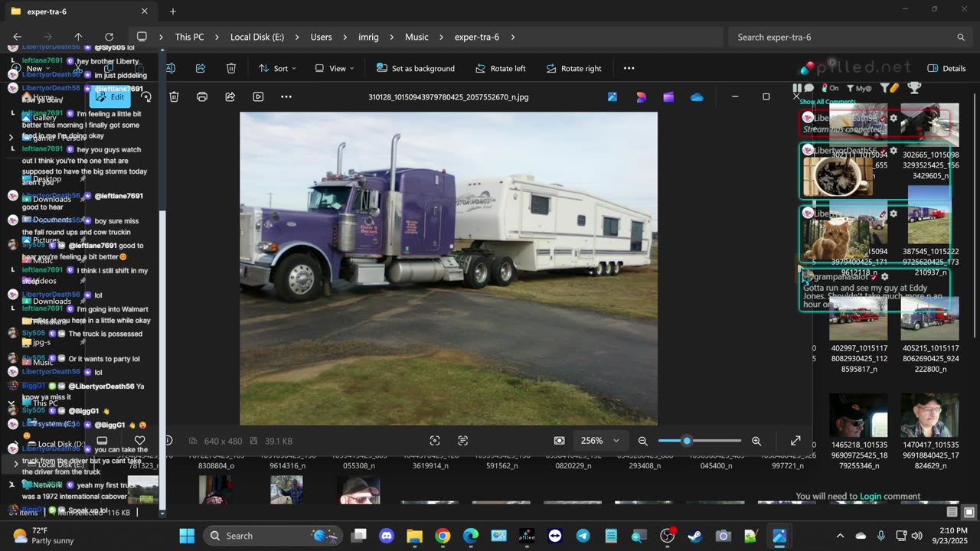980x551 pixels.
Task: Share the open photo from Photos toolbar
Action: [x=230, y=97]
